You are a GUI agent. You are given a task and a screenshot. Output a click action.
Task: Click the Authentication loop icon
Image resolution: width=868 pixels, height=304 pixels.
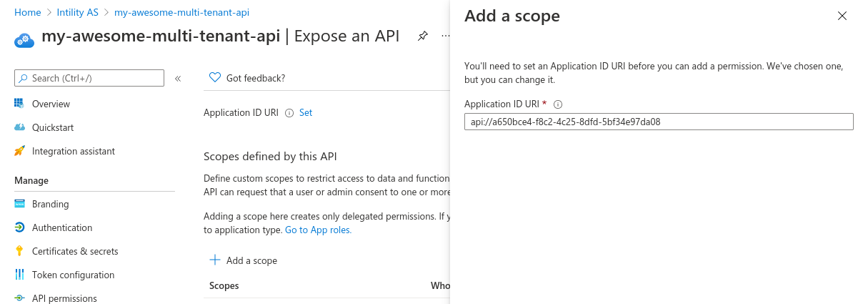(19, 227)
